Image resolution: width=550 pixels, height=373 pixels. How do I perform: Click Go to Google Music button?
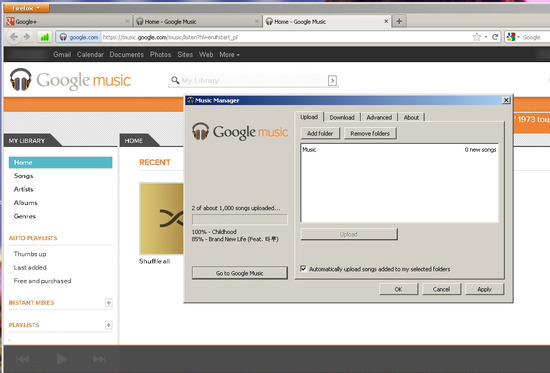pos(240,273)
